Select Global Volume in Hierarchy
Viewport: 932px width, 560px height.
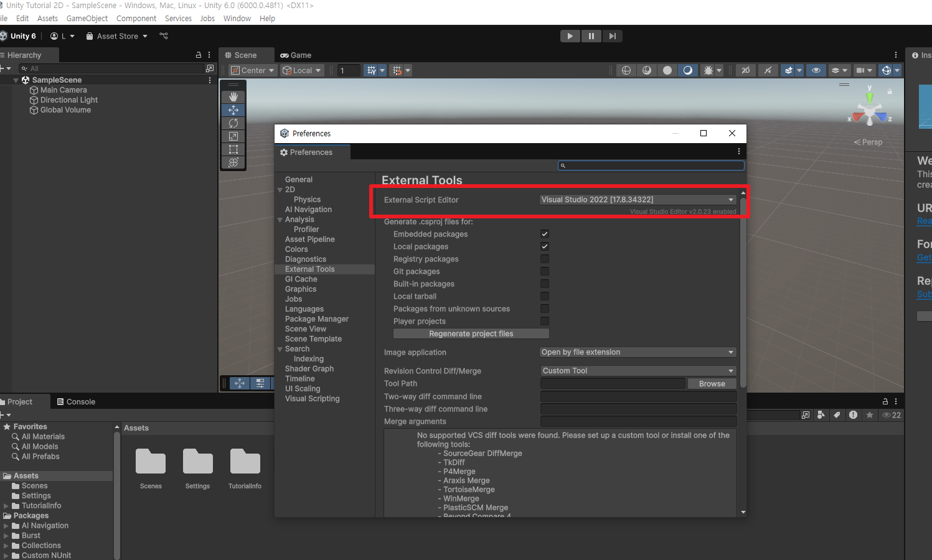[x=65, y=110]
